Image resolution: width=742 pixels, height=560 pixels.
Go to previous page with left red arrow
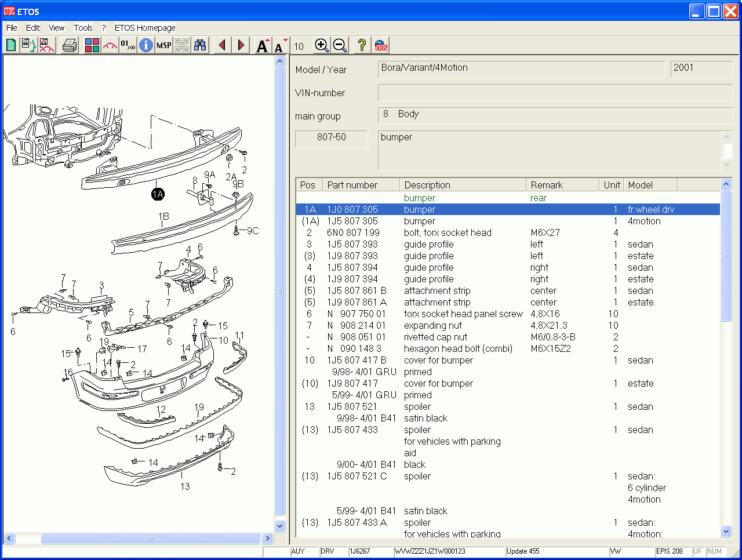[222, 45]
